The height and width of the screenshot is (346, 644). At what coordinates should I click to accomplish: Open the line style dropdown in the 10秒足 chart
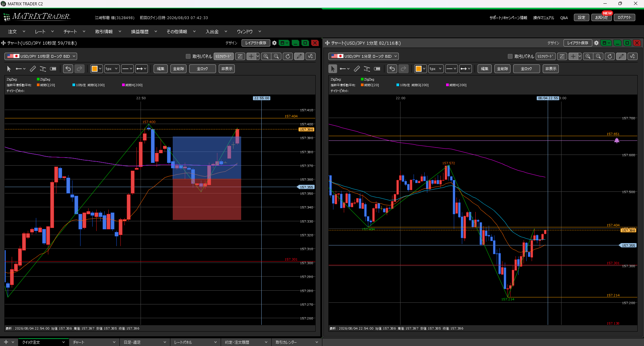coord(127,69)
